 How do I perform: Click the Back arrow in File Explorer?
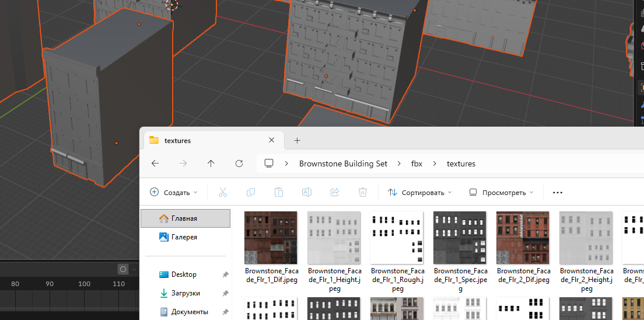tap(155, 164)
